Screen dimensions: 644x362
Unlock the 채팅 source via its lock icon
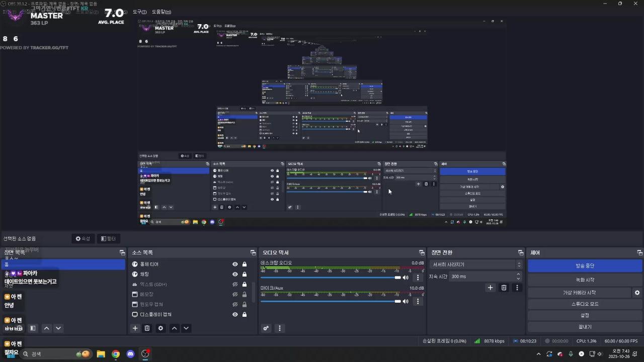245,274
